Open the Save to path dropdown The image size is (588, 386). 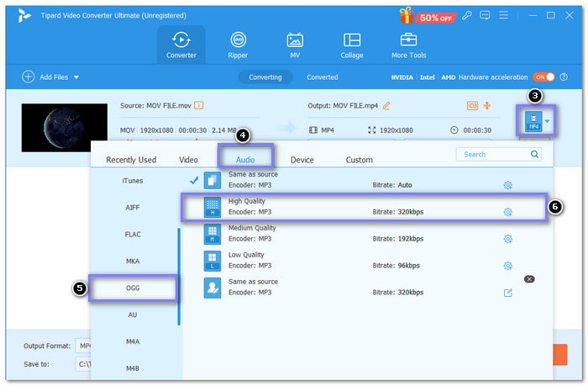[83, 364]
